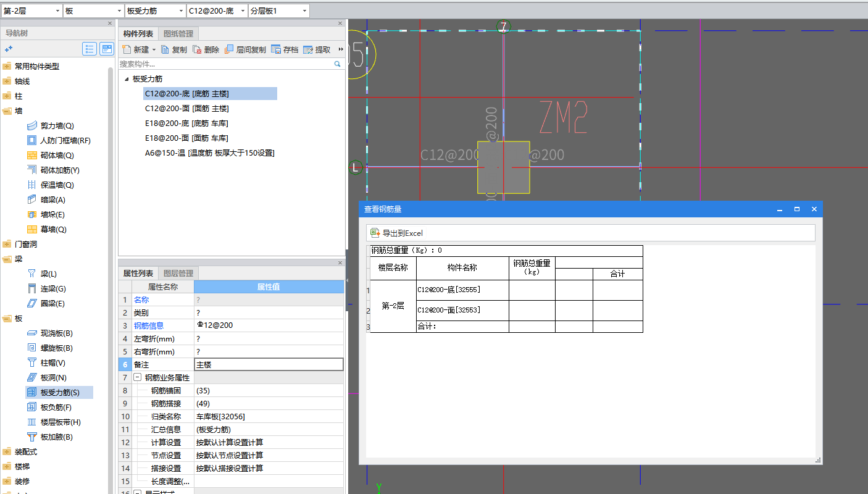Image resolution: width=868 pixels, height=494 pixels.
Task: Select the 圈梁(E) ring beam icon
Action: (32, 303)
